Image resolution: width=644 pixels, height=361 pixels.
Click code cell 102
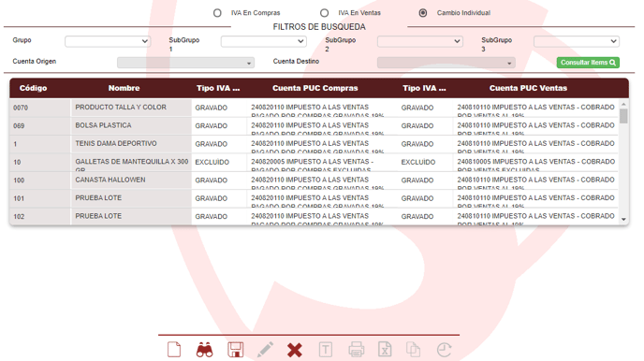coord(40,216)
